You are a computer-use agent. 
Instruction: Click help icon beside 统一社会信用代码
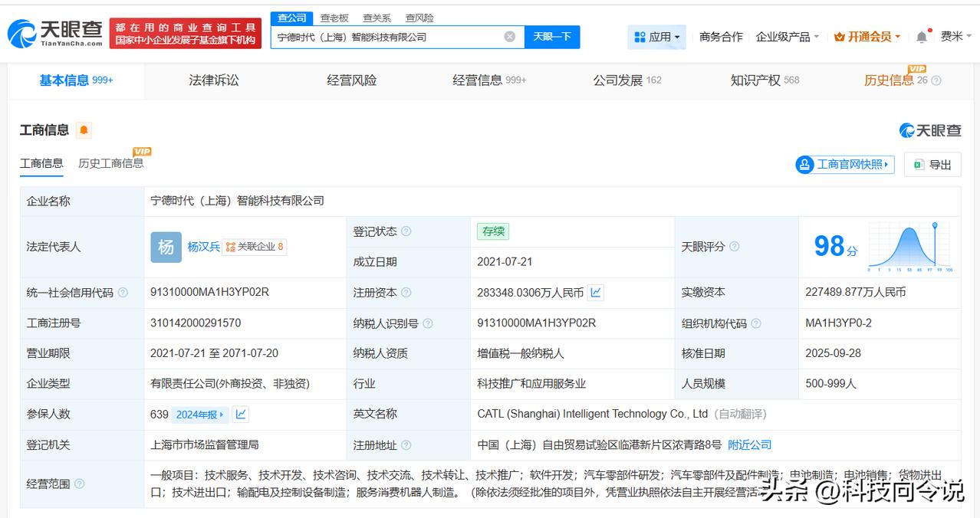123,293
